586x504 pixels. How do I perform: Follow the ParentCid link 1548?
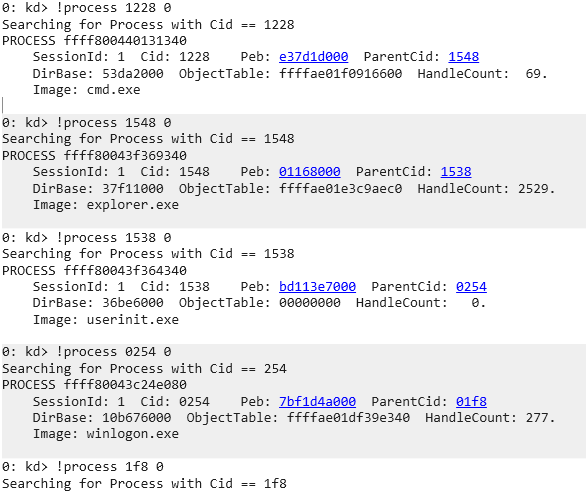(463, 57)
